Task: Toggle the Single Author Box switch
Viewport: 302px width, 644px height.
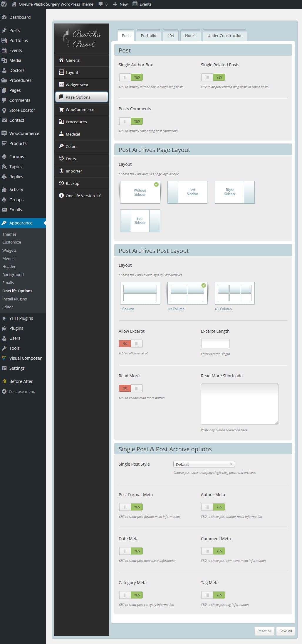Action: [x=131, y=77]
